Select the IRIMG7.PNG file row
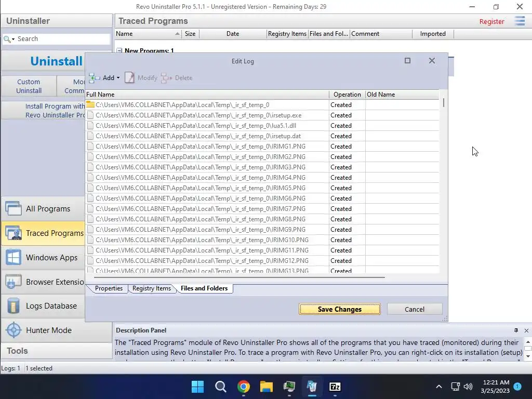532x399 pixels. click(x=262, y=209)
